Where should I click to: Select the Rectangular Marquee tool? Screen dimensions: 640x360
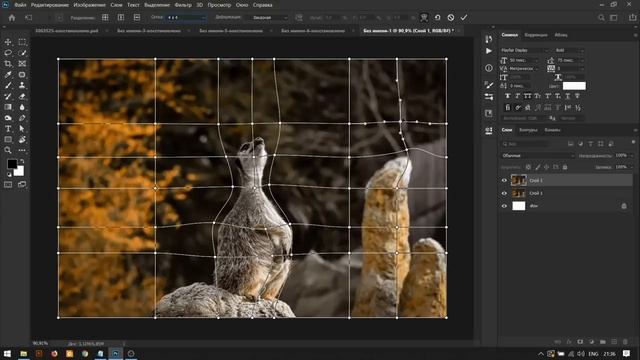22,42
